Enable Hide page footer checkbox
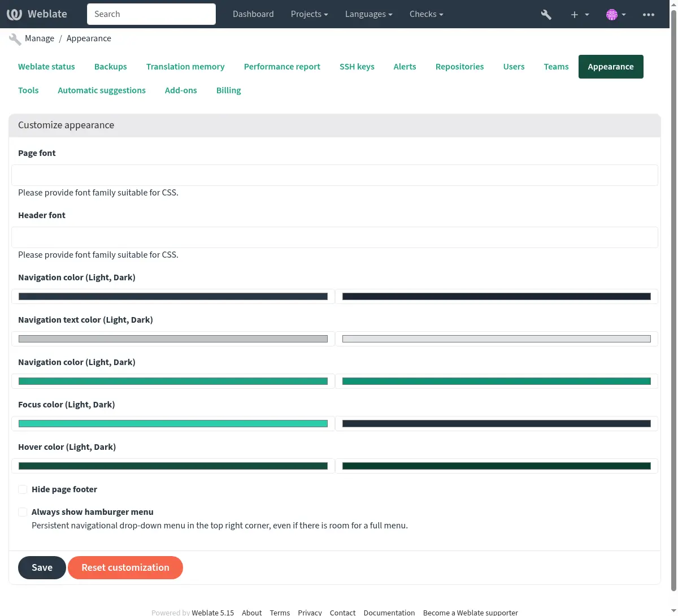The height and width of the screenshot is (616, 678). [x=23, y=489]
